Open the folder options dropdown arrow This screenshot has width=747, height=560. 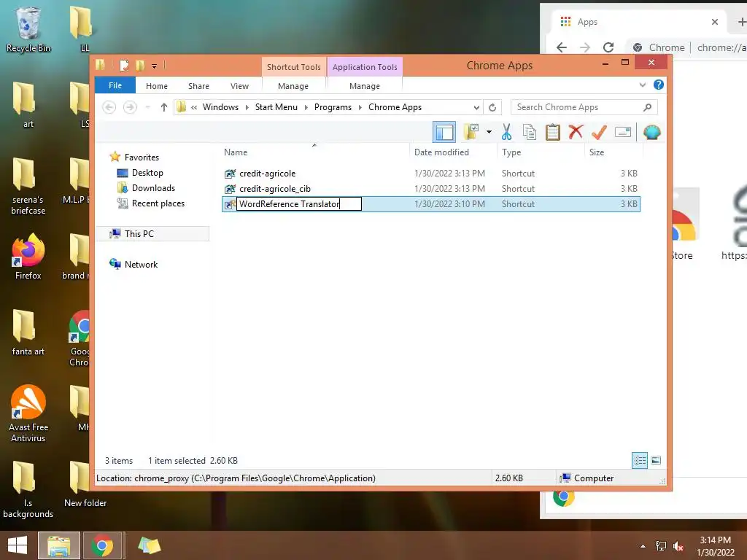pyautogui.click(x=489, y=132)
